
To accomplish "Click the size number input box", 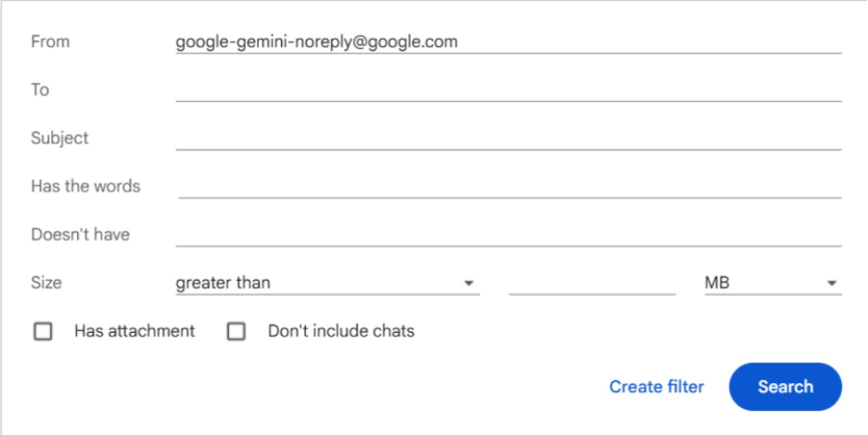I will [x=592, y=283].
